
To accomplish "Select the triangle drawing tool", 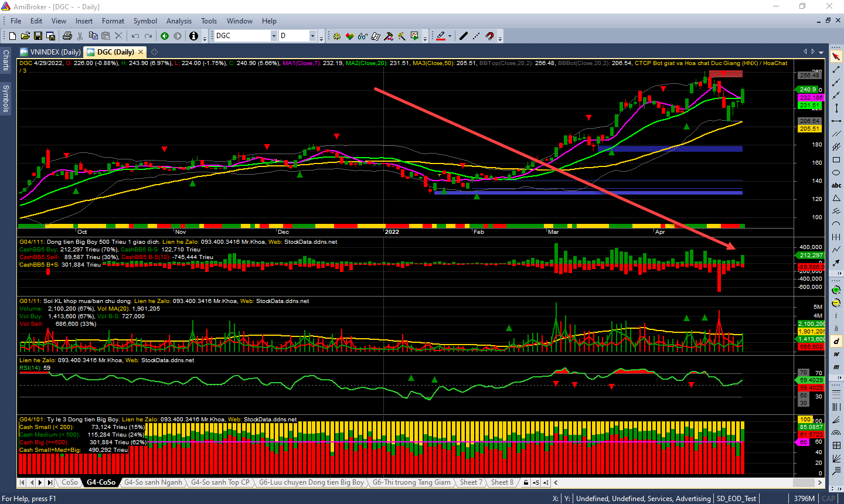I will tap(836, 198).
